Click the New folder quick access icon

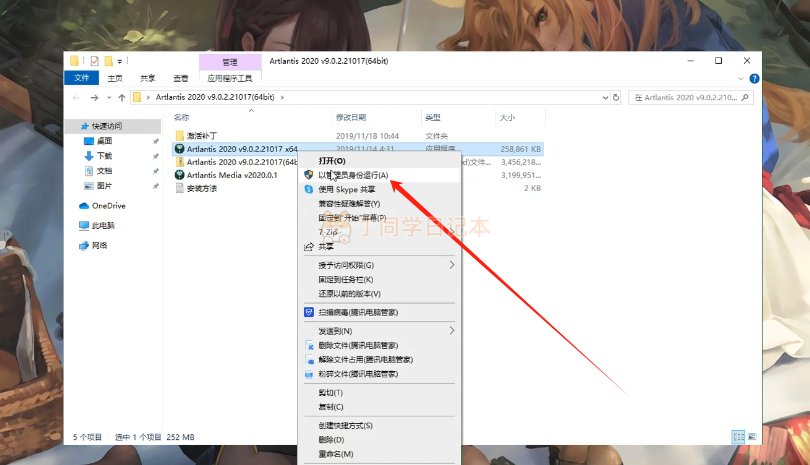(108, 61)
